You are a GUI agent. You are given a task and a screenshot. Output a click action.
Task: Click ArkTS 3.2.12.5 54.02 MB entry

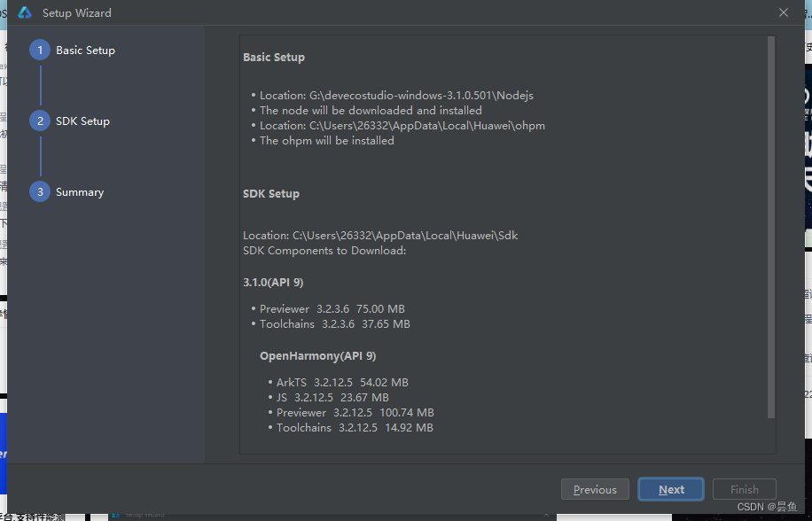coord(342,383)
